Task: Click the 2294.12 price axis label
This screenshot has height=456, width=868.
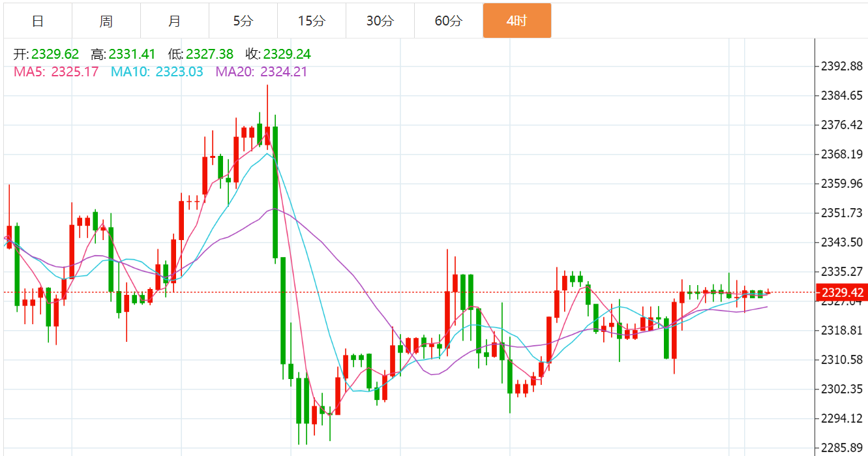Action: (x=841, y=418)
